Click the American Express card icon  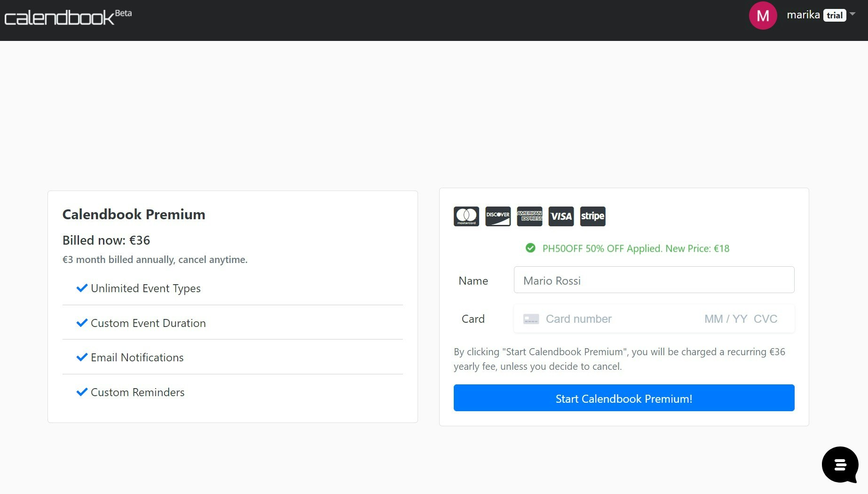point(529,216)
